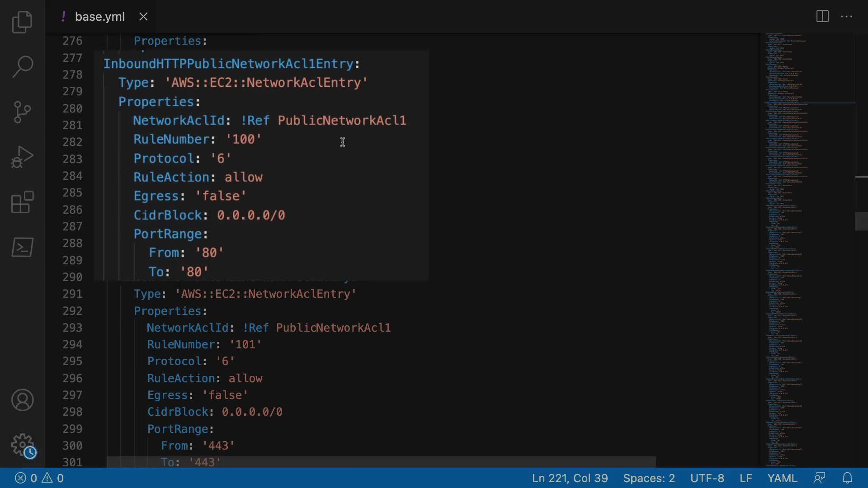Open the Search view in the activity bar
The height and width of the screenshot is (488, 868).
22,66
